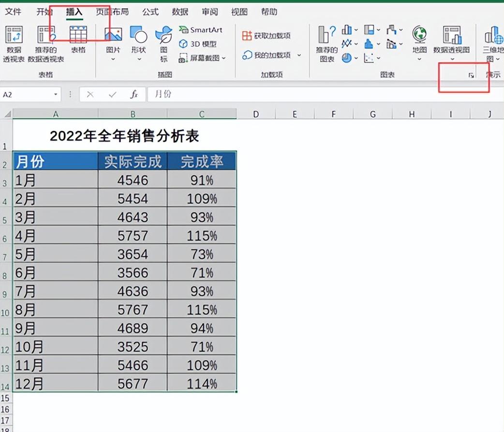Open Insert Function fx dialog
The width and height of the screenshot is (504, 432).
(134, 94)
